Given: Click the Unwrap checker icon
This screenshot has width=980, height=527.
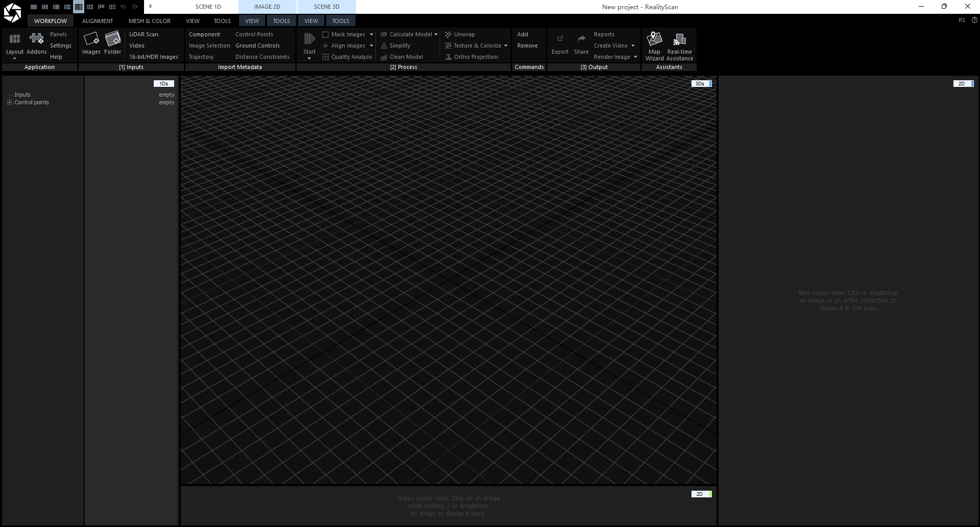Looking at the screenshot, I should (x=448, y=34).
